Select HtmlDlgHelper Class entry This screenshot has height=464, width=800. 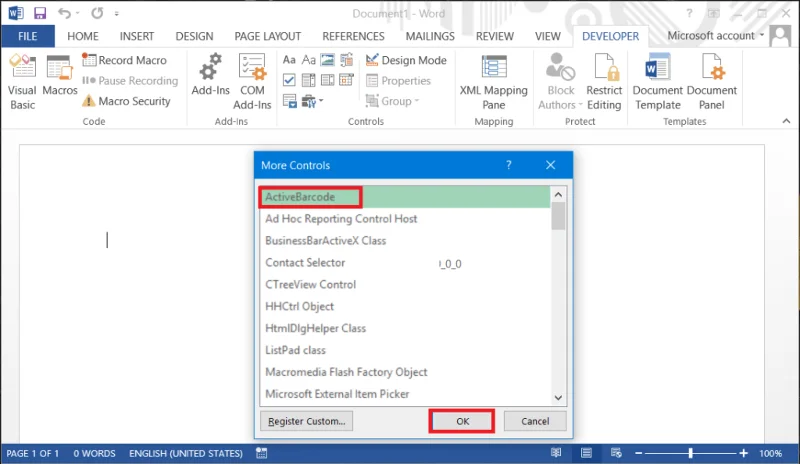coord(405,329)
